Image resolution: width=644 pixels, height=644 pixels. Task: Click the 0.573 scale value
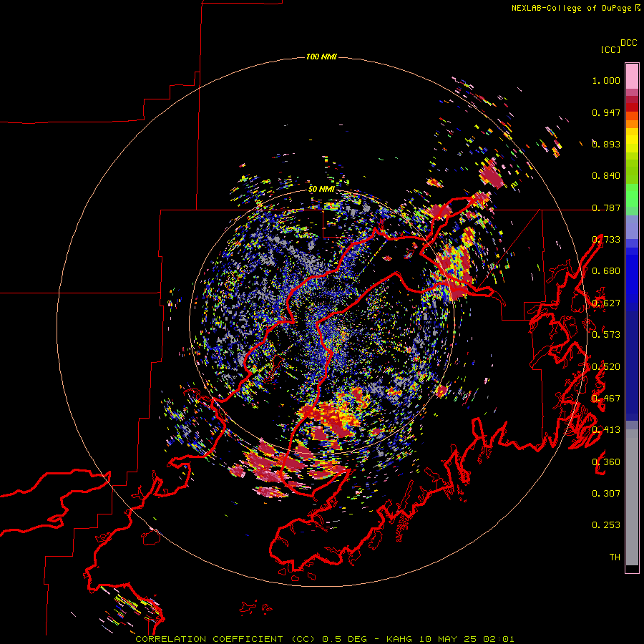point(606,335)
